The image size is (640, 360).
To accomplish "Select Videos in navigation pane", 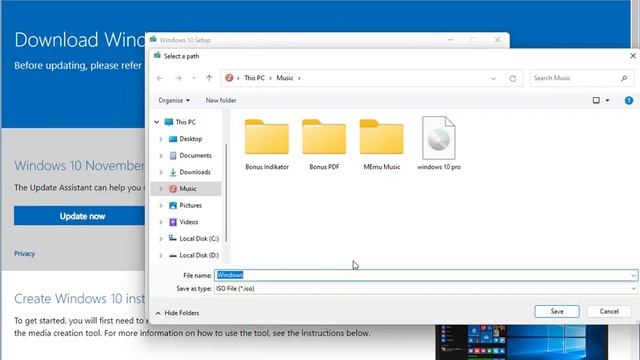I will tap(189, 222).
